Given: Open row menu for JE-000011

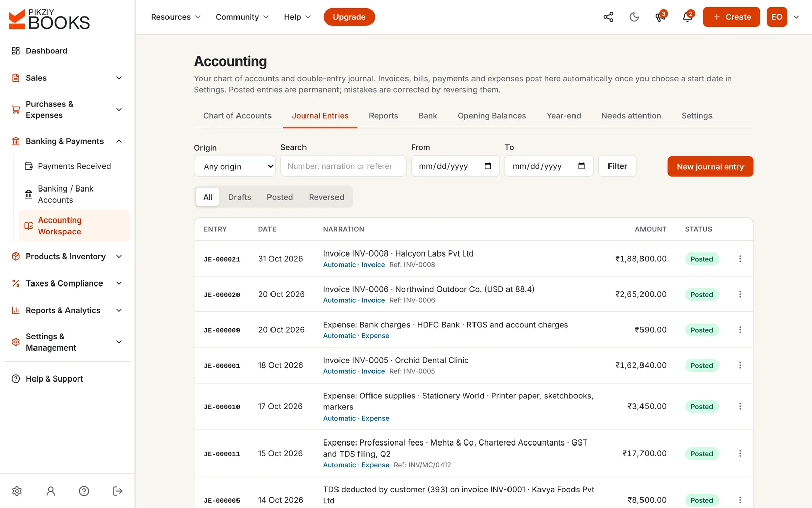Looking at the screenshot, I should point(740,453).
